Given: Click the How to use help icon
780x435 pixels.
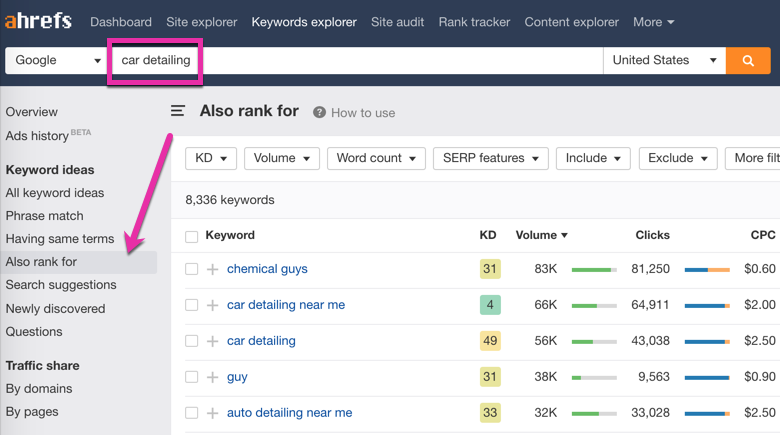Looking at the screenshot, I should [x=320, y=113].
